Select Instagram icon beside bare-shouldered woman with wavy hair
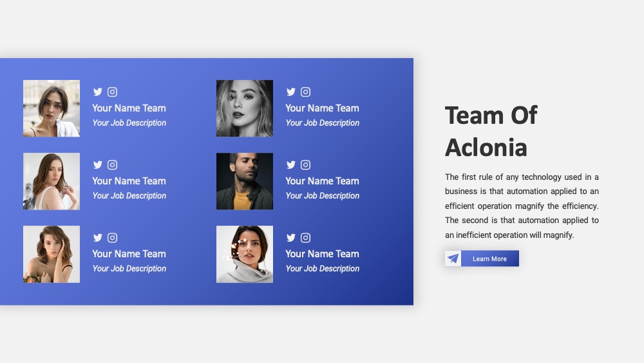The height and width of the screenshot is (363, 644). pyautogui.click(x=112, y=238)
